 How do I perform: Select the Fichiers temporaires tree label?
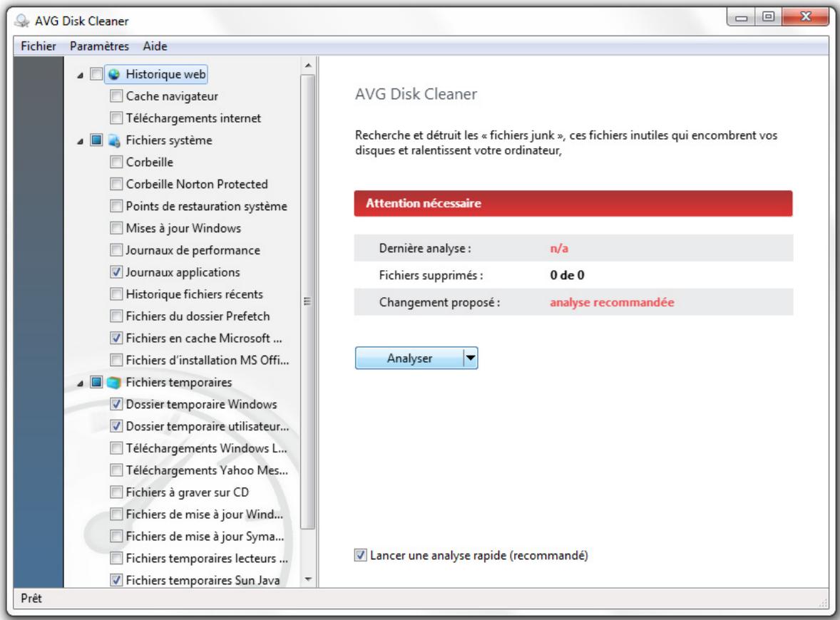point(179,382)
